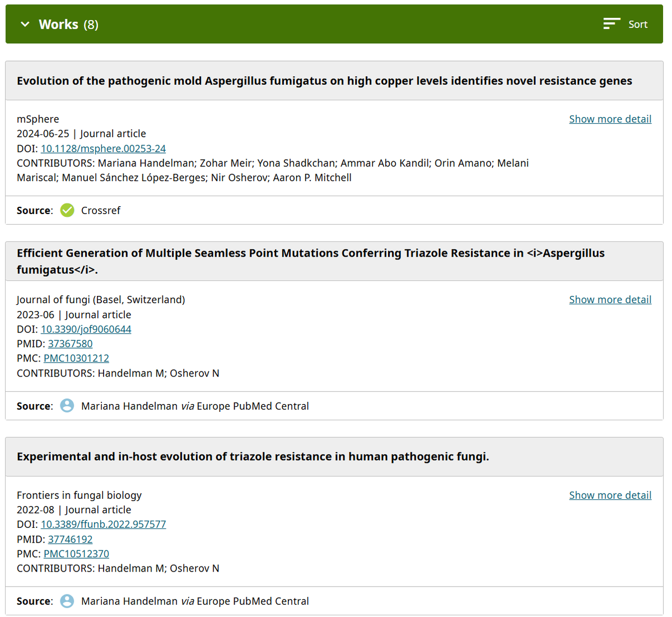Viewport: 672px width, 617px height.
Task: Click user icon beside source of Experimental and in-host article
Action: click(67, 601)
